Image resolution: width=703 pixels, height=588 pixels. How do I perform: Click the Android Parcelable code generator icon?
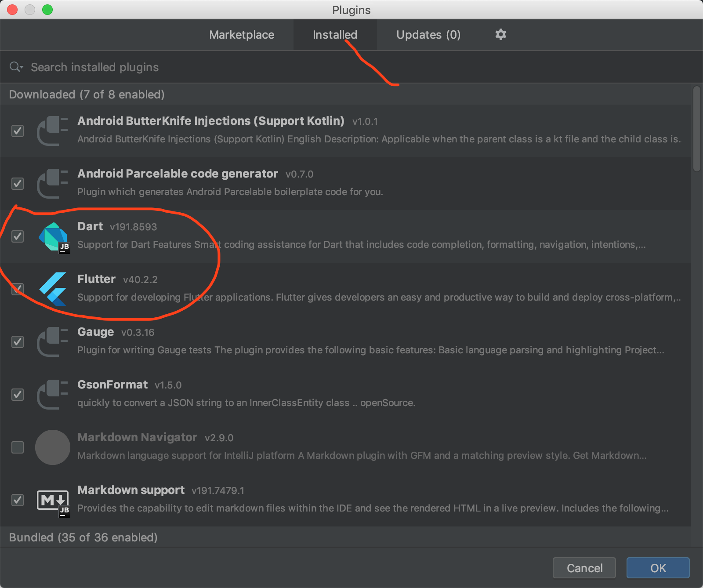click(x=52, y=183)
